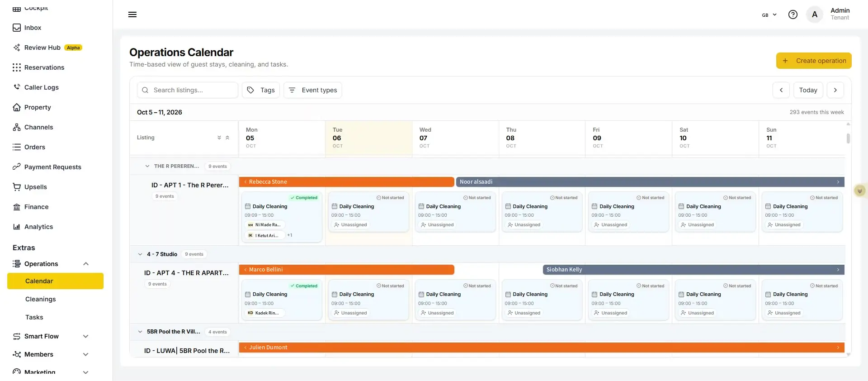Click the yellow floating widget at right edge
868x381 pixels.
(x=859, y=190)
